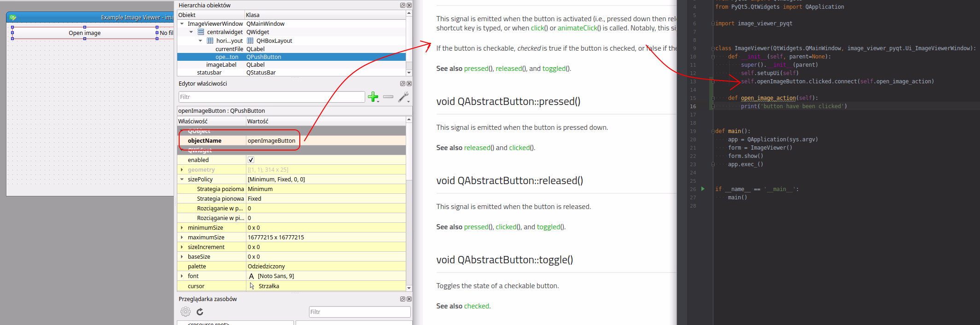
Task: Follow the toggled() link under clicked signal
Action: [555, 69]
